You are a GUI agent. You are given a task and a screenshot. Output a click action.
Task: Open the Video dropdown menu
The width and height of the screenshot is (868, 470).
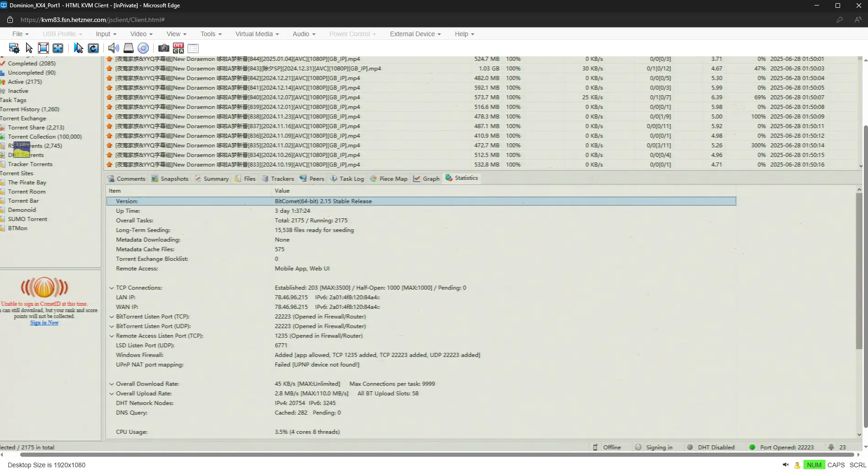[141, 34]
